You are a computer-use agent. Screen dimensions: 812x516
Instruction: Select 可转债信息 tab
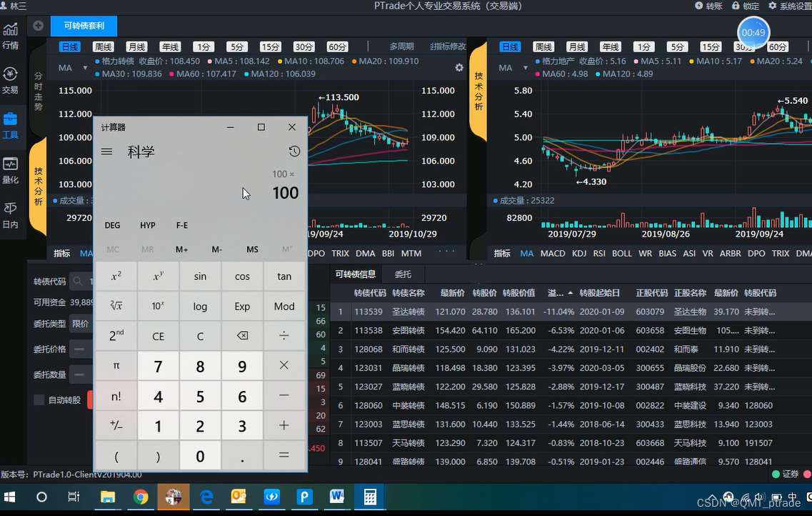coord(355,274)
